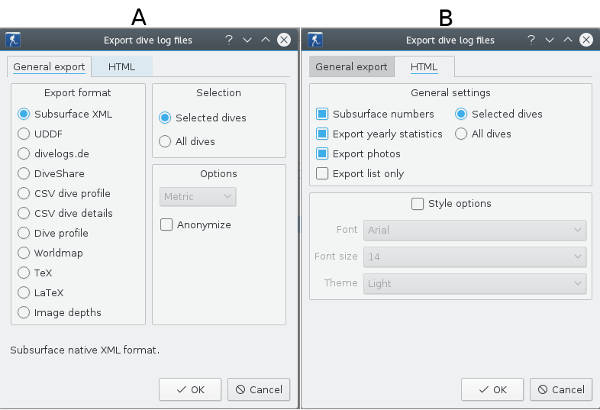Click Cancel in window A
Viewport: 600px width, 410px height.
coord(259,390)
